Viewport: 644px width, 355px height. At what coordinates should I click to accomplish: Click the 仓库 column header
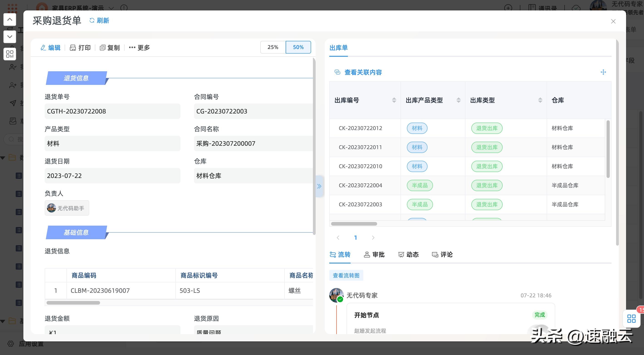tap(558, 100)
